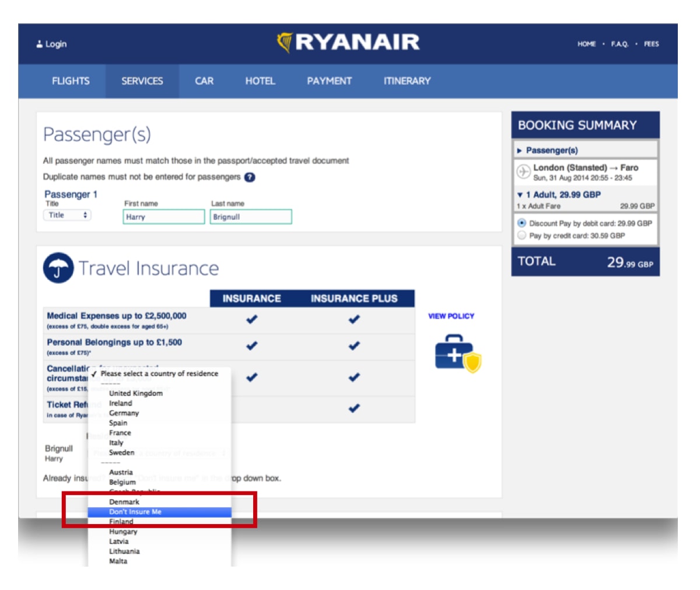Click the Ticket Refund checkmark under Insurance Plus

(355, 408)
